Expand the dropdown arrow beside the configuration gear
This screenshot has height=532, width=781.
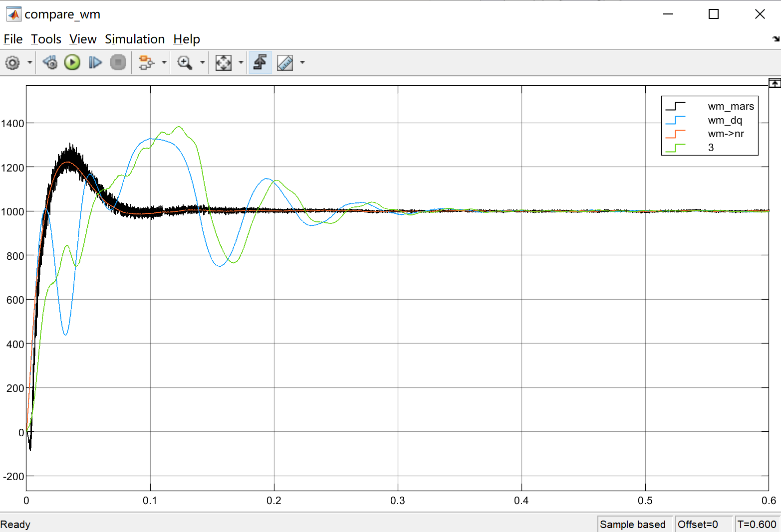pos(30,63)
